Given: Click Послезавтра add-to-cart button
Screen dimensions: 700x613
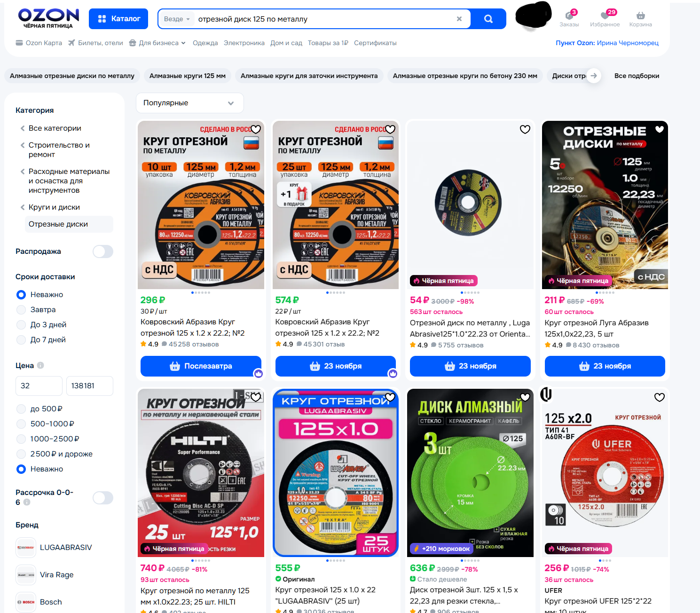Looking at the screenshot, I should pos(201,366).
